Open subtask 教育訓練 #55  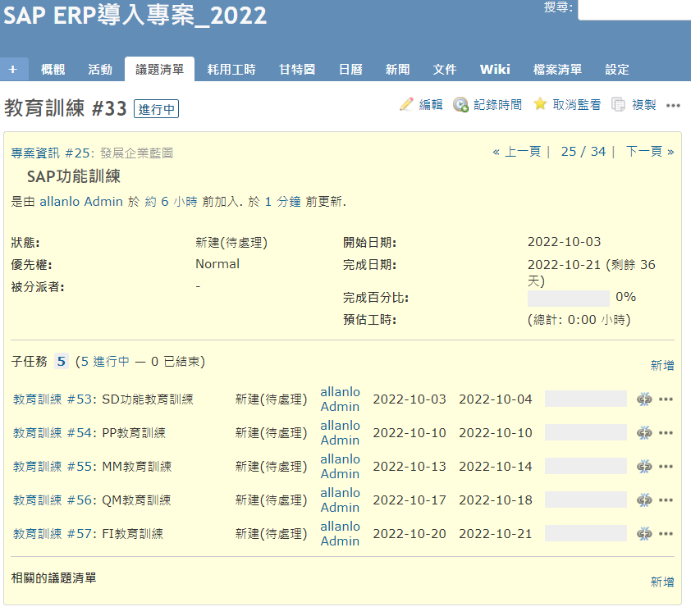pos(52,466)
